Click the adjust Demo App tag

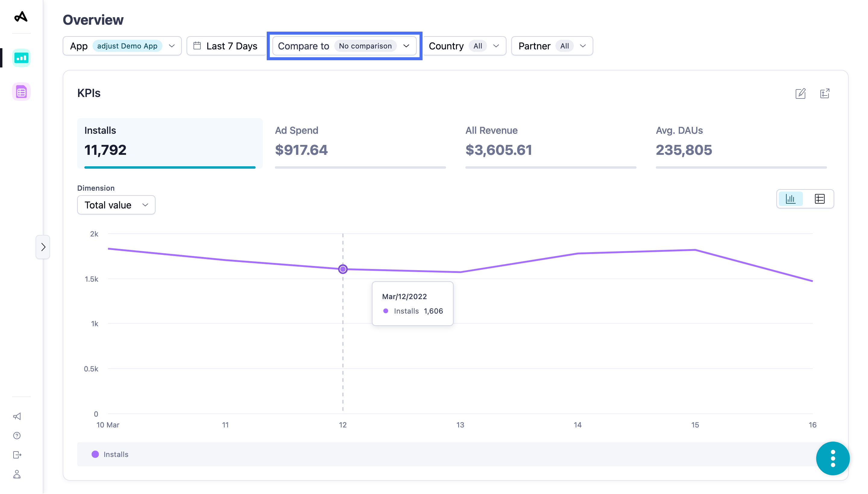(127, 46)
